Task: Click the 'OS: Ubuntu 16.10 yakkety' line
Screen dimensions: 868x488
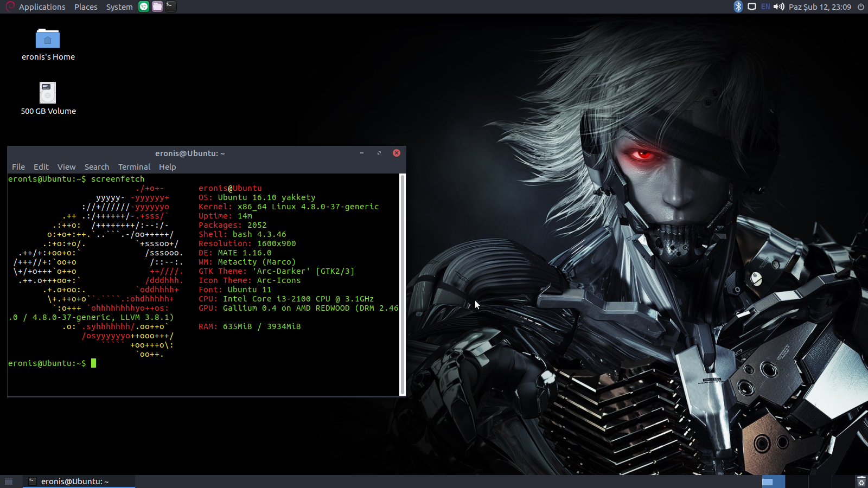Action: pos(257,197)
